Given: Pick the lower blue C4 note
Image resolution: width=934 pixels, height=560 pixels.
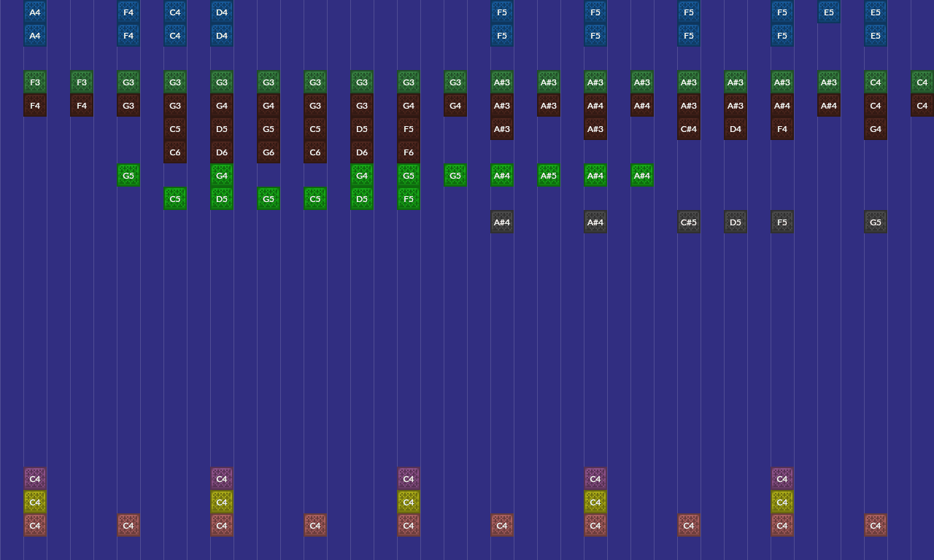Looking at the screenshot, I should (175, 35).
